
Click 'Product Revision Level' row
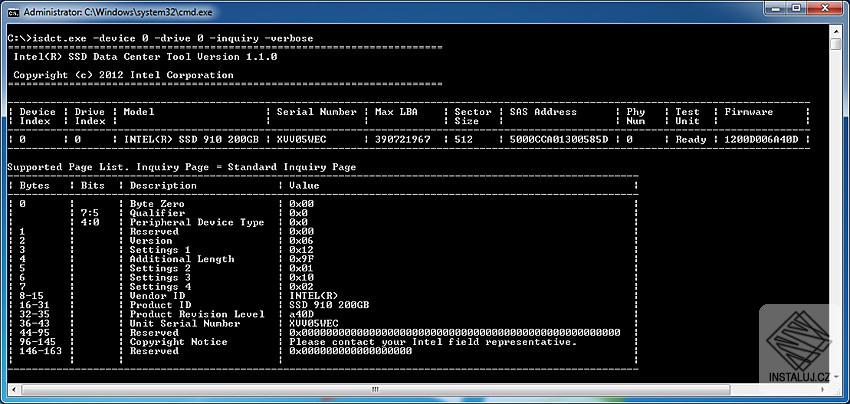pyautogui.click(x=197, y=315)
